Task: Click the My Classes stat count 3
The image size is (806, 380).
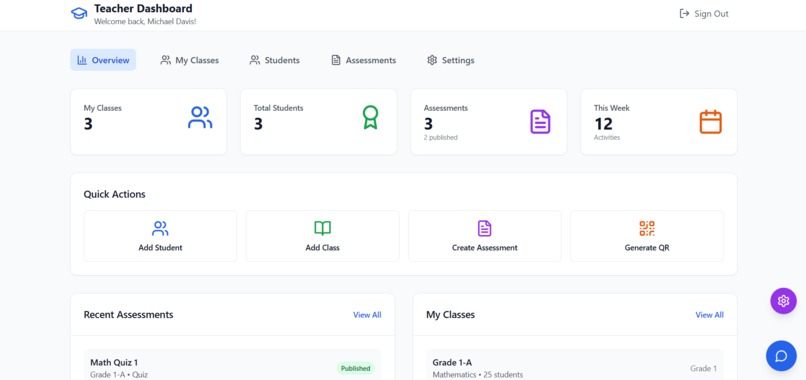Action: pos(88,124)
